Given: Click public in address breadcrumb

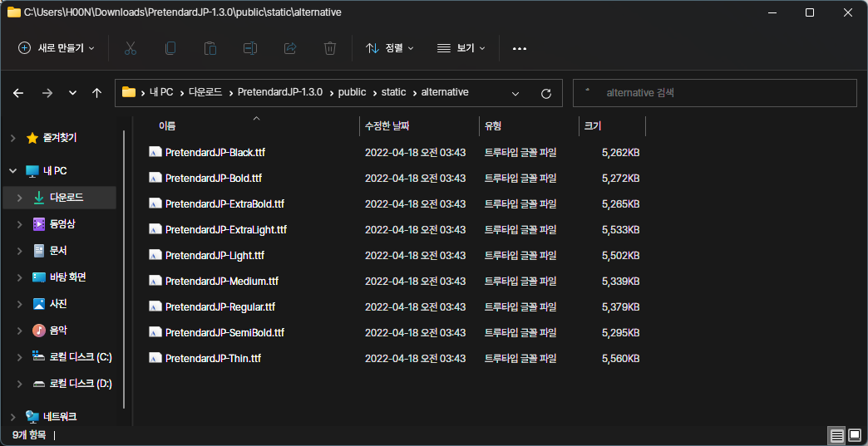Looking at the screenshot, I should click(352, 92).
